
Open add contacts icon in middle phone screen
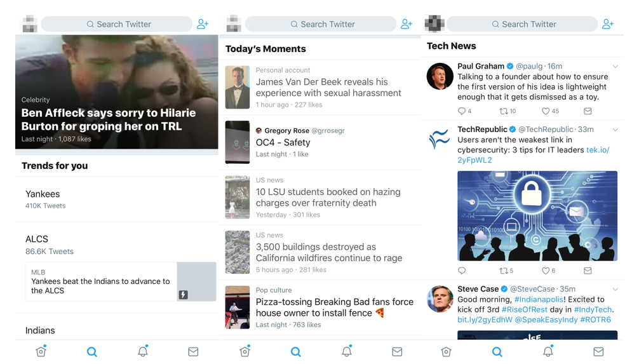click(x=407, y=24)
